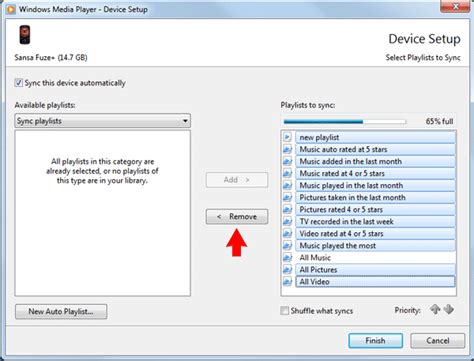Enable Shuffle what syncs checkbox
This screenshot has width=474, height=361.
(285, 311)
